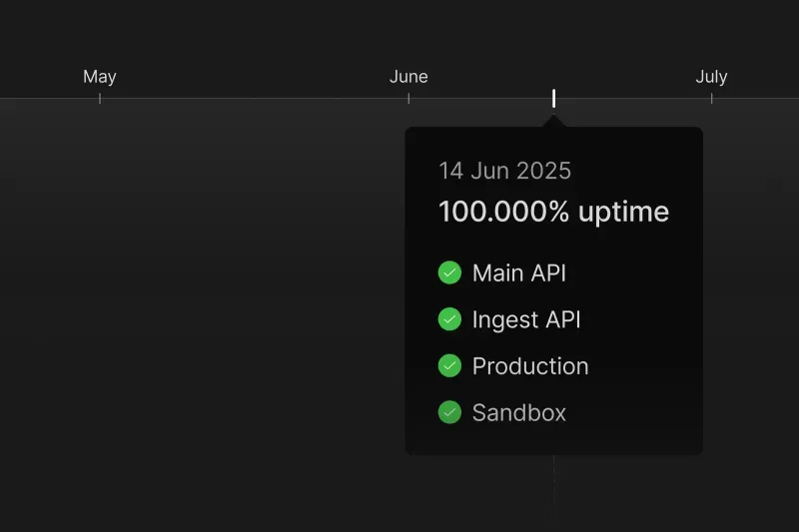Click the green check icon beside Sandbox

[x=449, y=412]
